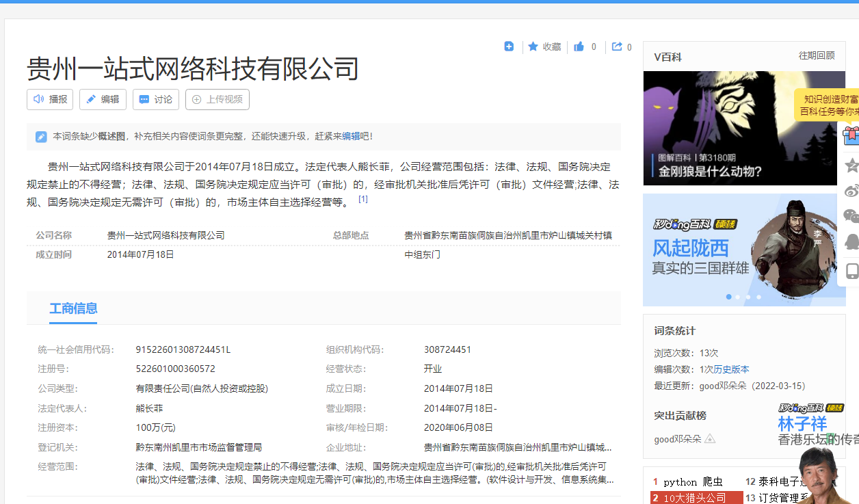Image resolution: width=859 pixels, height=504 pixels.
Task: Open the 订货管理 hot search item
Action: coord(784,498)
